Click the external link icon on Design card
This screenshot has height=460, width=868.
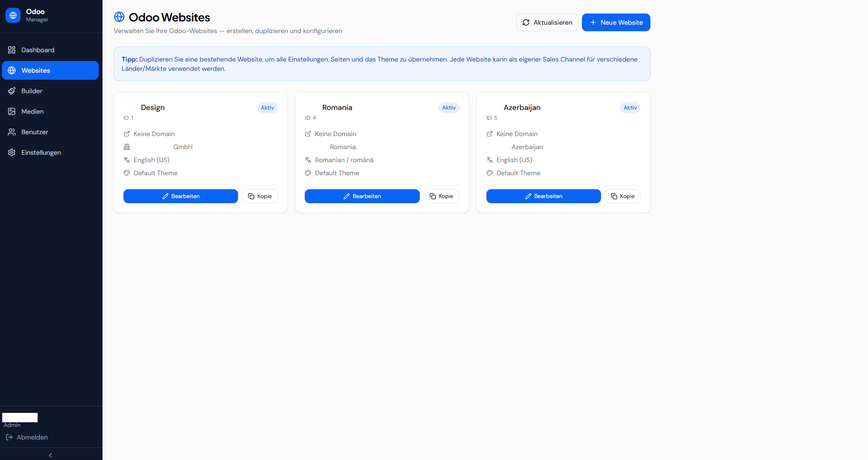click(x=127, y=134)
